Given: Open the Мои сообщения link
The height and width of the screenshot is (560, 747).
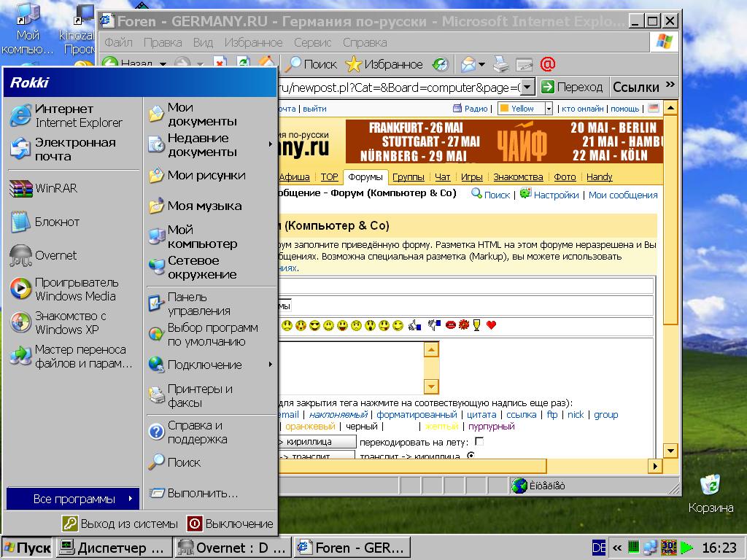Looking at the screenshot, I should pyautogui.click(x=623, y=195).
